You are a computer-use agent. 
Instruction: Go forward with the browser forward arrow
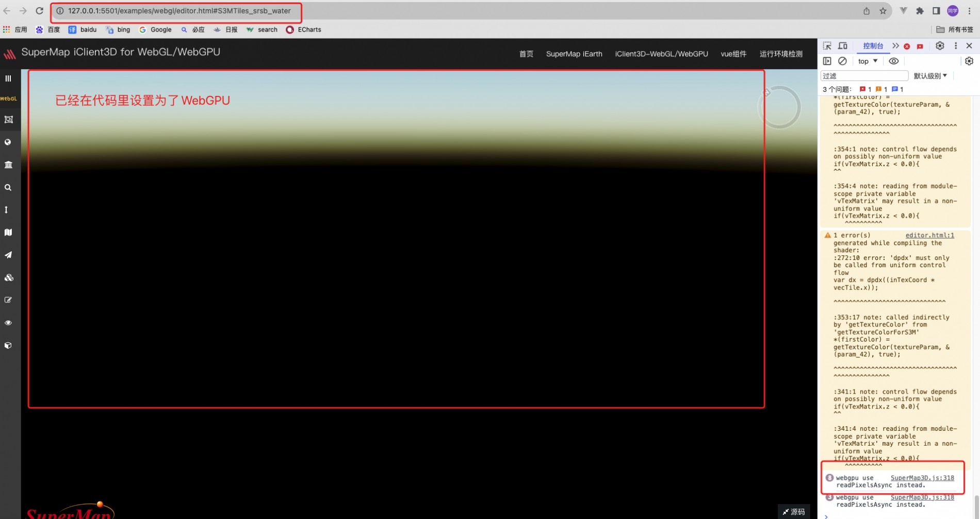[x=23, y=11]
